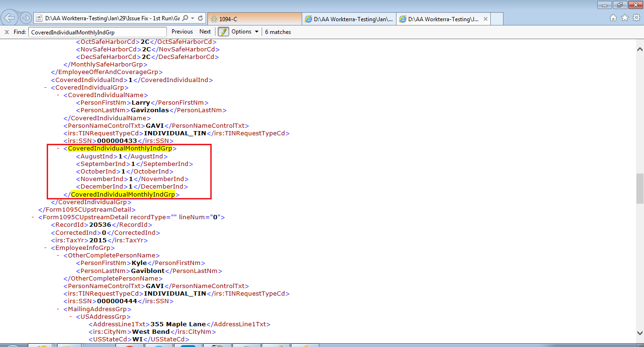The width and height of the screenshot is (644, 347).
Task: Refresh the current XML page
Action: 200,18
